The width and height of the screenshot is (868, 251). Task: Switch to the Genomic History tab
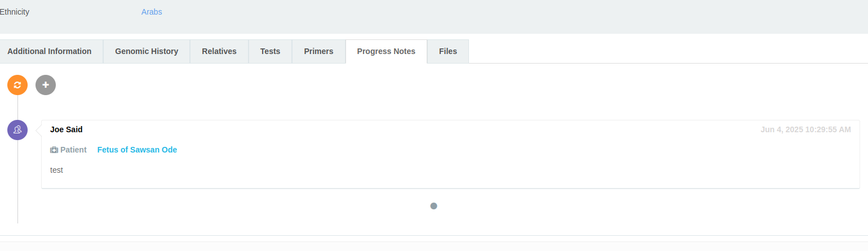point(147,51)
